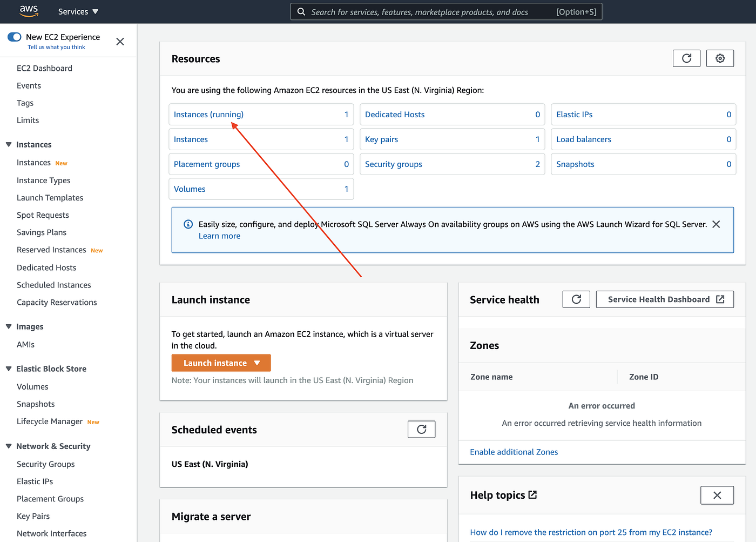Dismiss the SQL Server Launch Wizard banner

point(716,224)
